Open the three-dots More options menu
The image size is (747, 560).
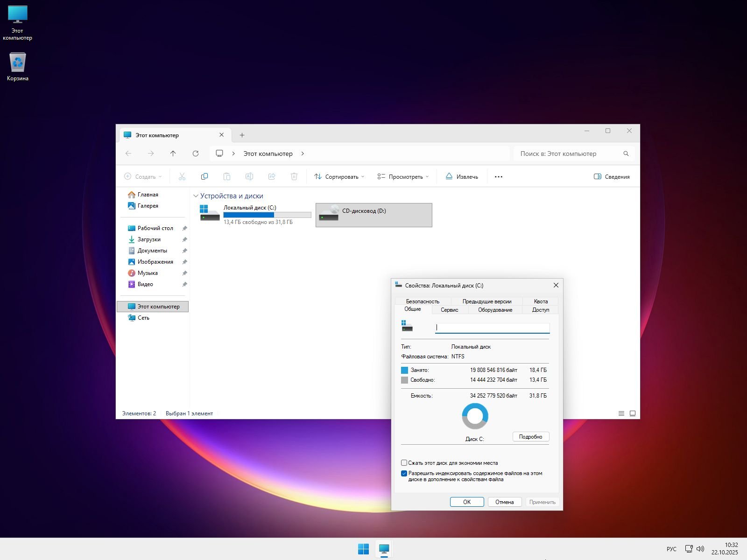click(498, 177)
